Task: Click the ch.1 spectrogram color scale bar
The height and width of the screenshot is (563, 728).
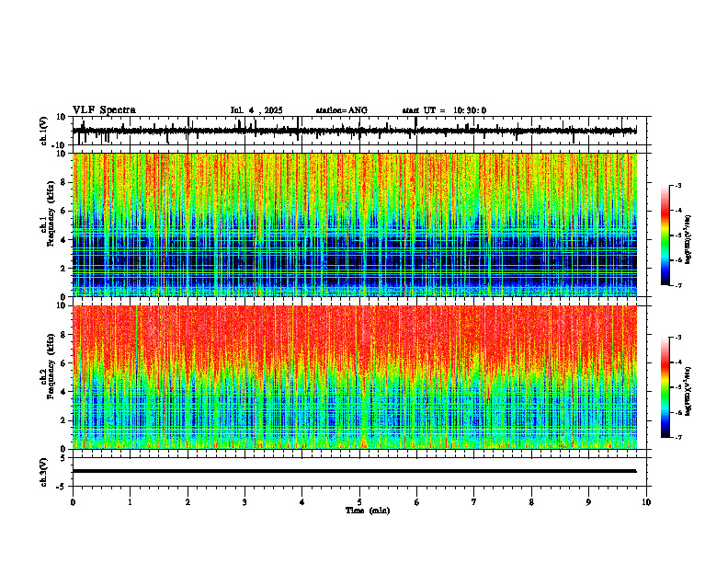Action: point(665,236)
